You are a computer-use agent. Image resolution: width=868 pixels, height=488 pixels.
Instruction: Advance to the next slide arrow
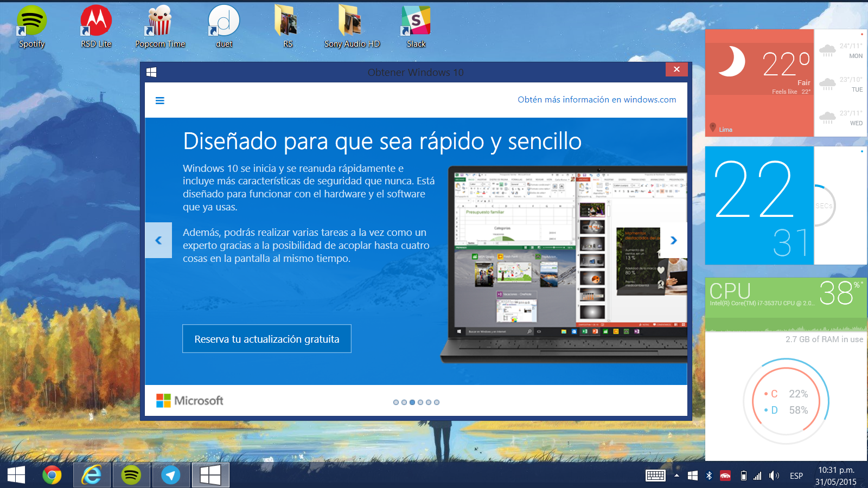coord(674,240)
